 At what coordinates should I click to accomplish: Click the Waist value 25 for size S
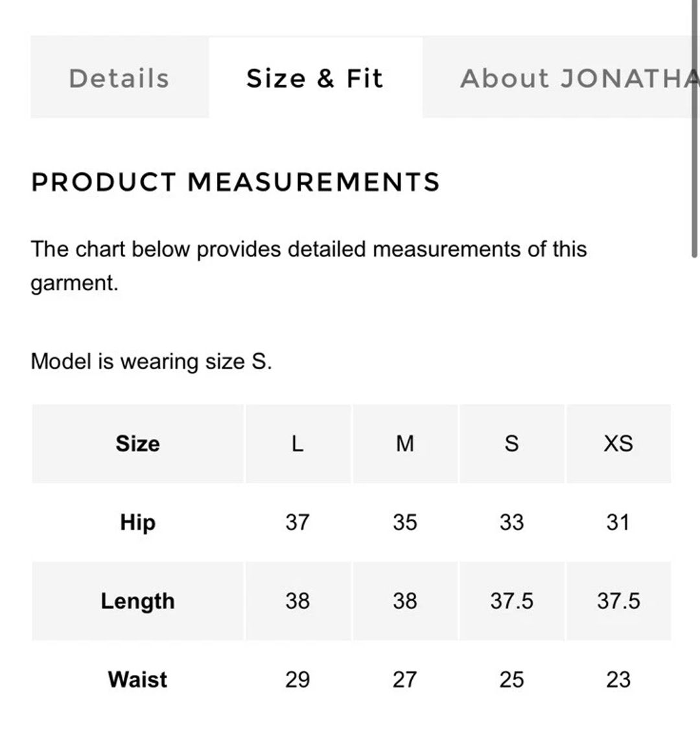511,679
